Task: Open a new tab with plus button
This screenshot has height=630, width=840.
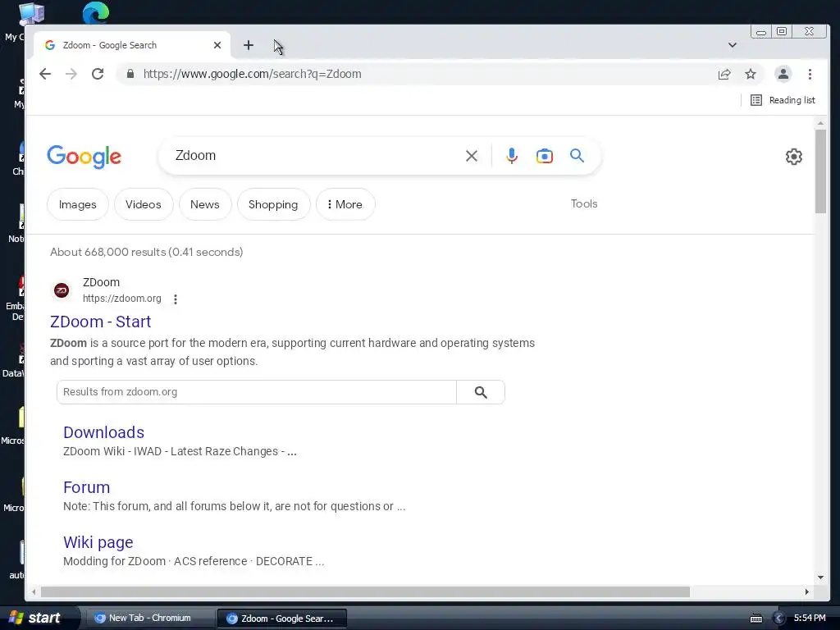Action: (x=248, y=46)
